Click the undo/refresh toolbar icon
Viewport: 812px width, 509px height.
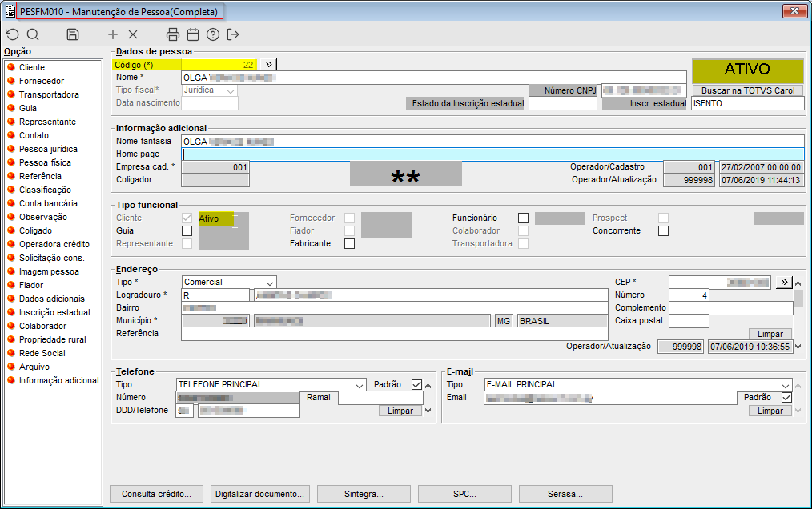(12, 34)
